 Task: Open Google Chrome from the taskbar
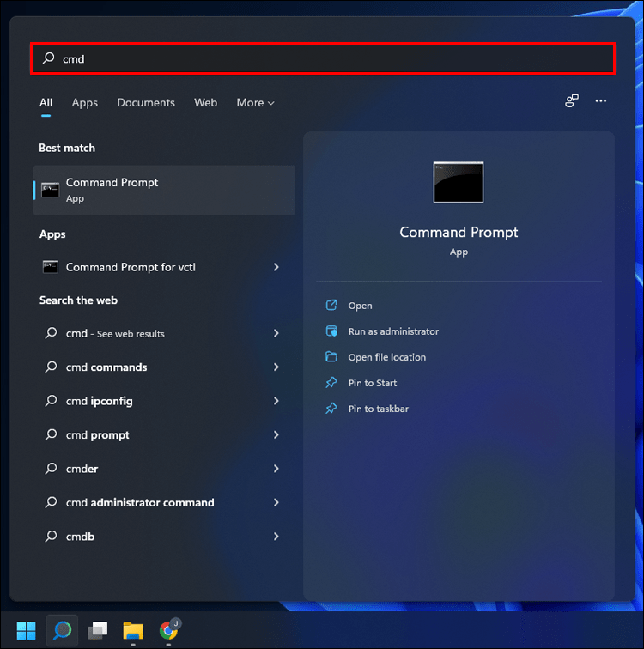168,630
